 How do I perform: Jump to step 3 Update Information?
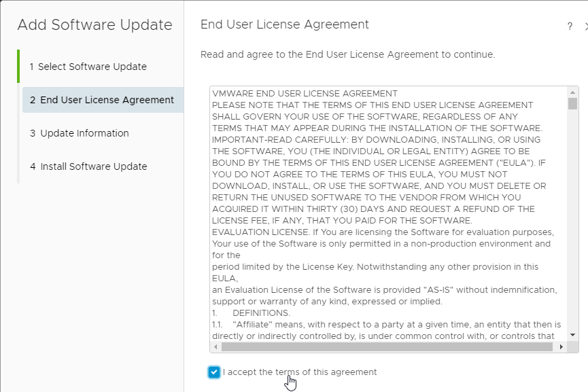(x=79, y=133)
